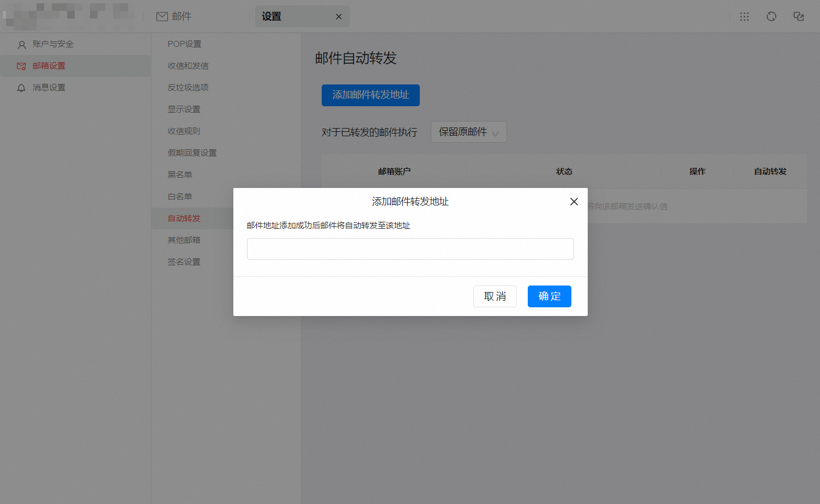The width and height of the screenshot is (820, 504).
Task: Click the forwarding address input field
Action: [411, 249]
